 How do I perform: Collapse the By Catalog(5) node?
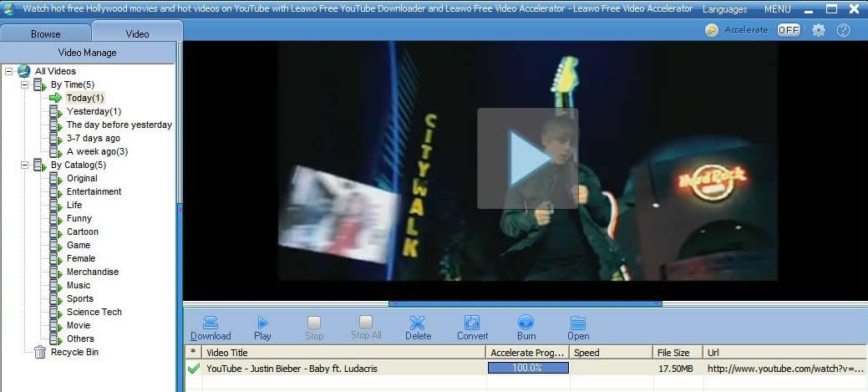pos(24,165)
